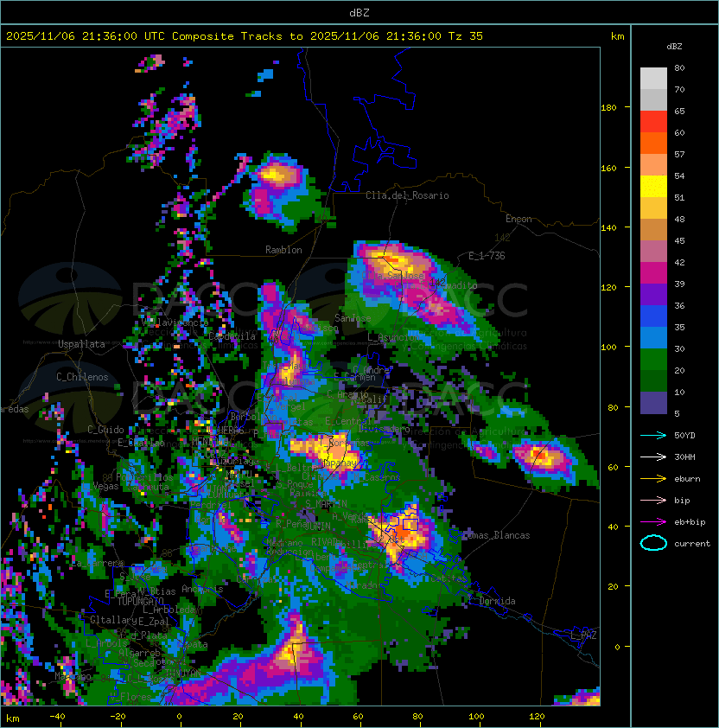Click the 180 tick on the vertical axis
The height and width of the screenshot is (728, 719).
pos(608,108)
